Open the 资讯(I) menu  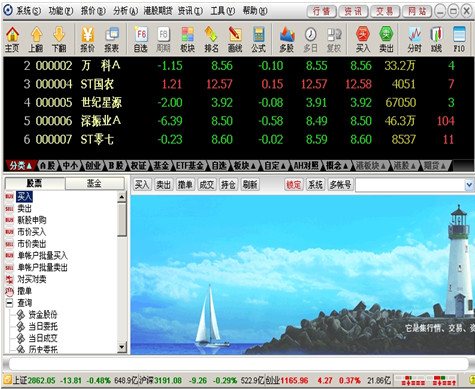pos(190,11)
